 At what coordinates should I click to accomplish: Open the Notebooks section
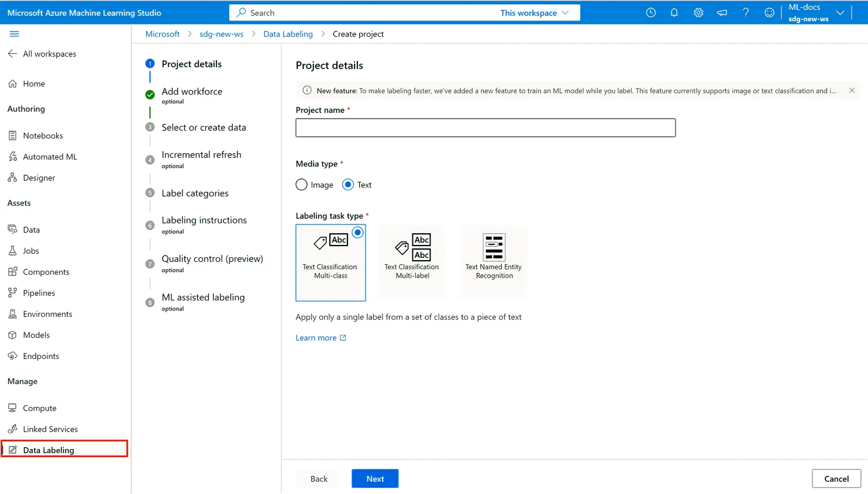click(43, 135)
